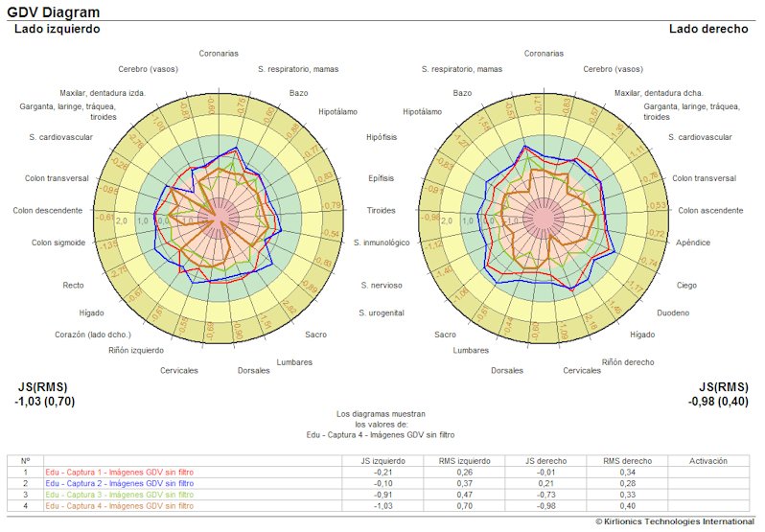
Task: Click the 'GDV Diagram' title
Action: 52,12
